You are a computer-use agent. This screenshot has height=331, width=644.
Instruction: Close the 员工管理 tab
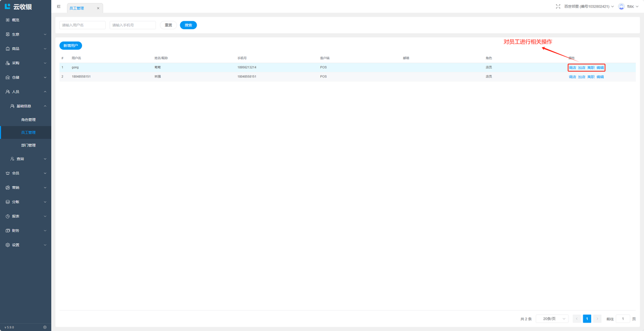pyautogui.click(x=98, y=8)
